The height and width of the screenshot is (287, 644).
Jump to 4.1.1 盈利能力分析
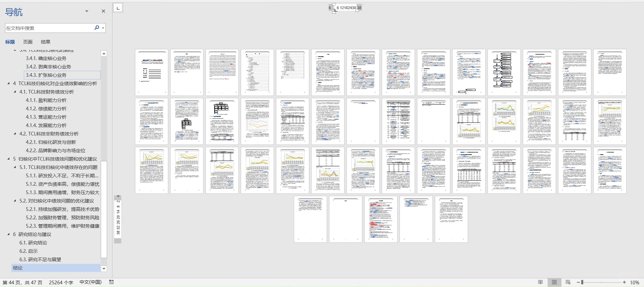click(46, 100)
